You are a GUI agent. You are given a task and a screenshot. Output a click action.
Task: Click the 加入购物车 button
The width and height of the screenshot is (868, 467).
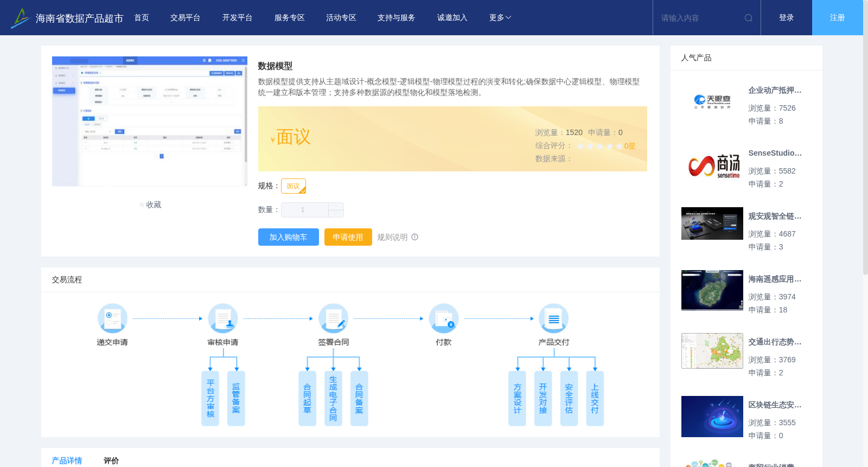coord(289,237)
